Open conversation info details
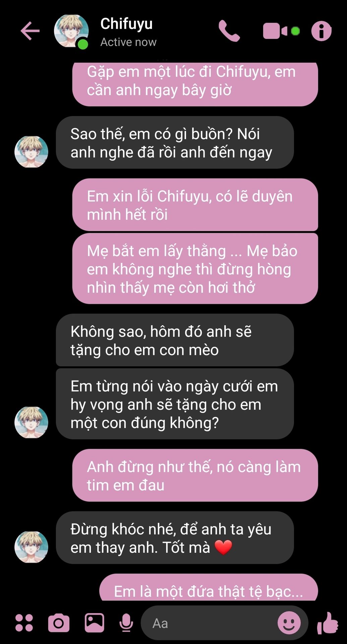Image resolution: width=347 pixels, height=644 pixels. pos(322,31)
